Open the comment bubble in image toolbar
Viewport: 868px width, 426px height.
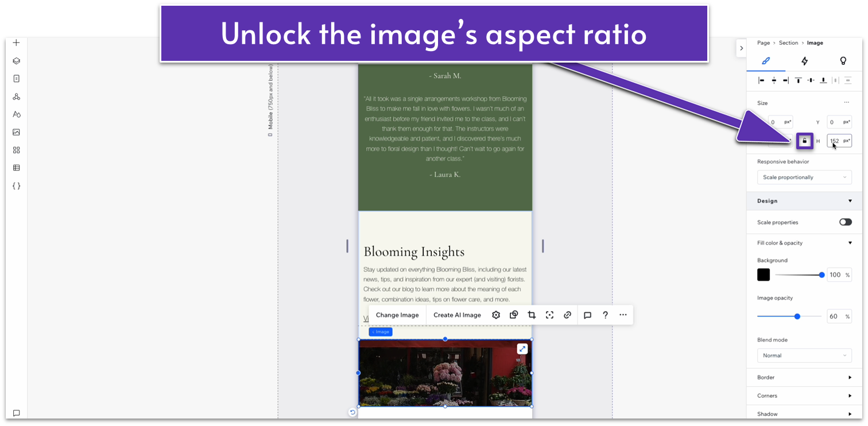click(587, 315)
